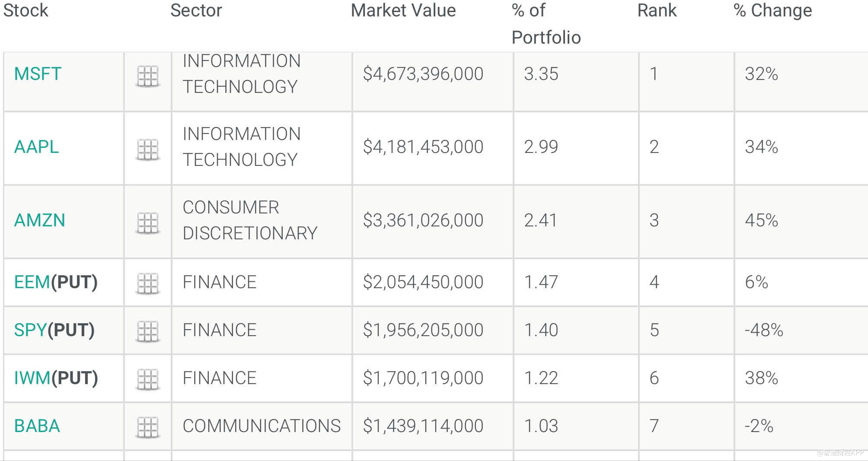
Task: Follow the SPY ticker link
Action: point(30,330)
